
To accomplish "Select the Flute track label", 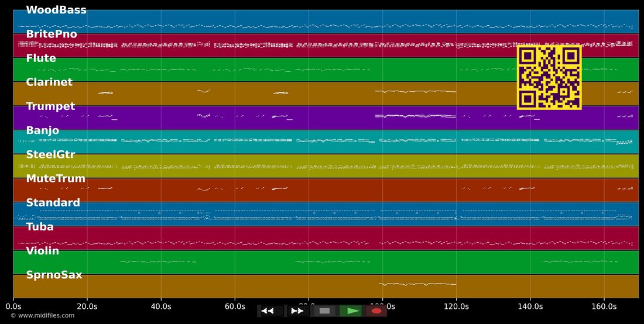I will pyautogui.click(x=41, y=58).
